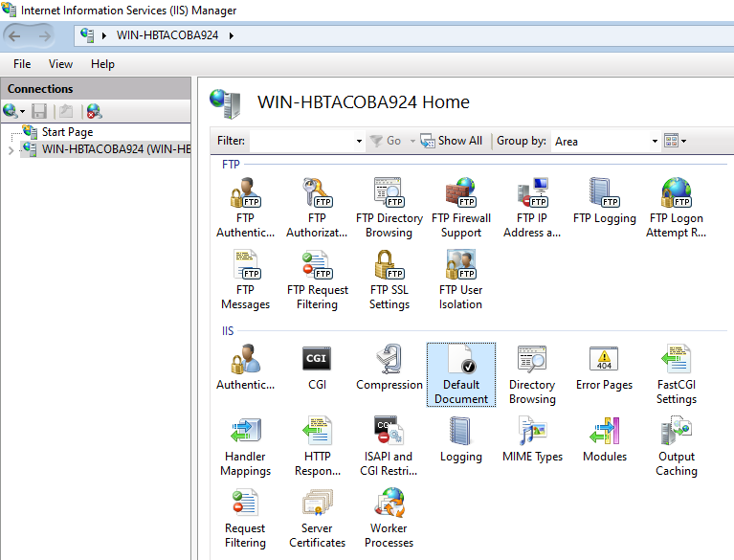The height and width of the screenshot is (560, 734).
Task: Click into the Filter text field
Action: pyautogui.click(x=302, y=141)
